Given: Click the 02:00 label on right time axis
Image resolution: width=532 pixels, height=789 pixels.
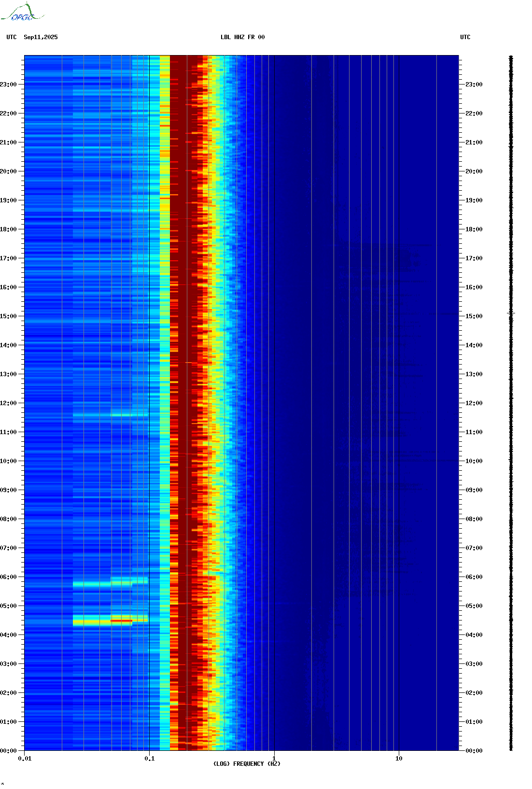Looking at the screenshot, I should click(474, 693).
